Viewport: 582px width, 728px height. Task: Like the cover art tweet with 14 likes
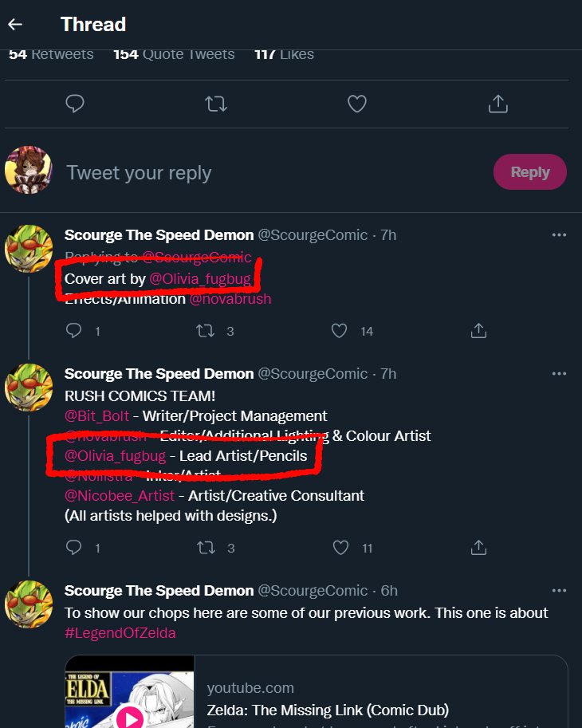pos(340,331)
